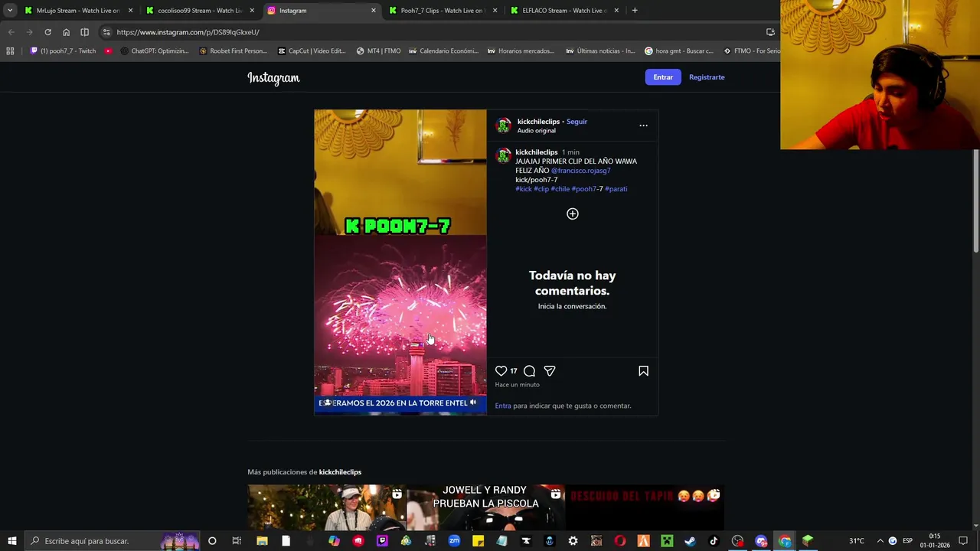Play the fireworks video clip
This screenshot has width=980, height=551.
click(400, 262)
